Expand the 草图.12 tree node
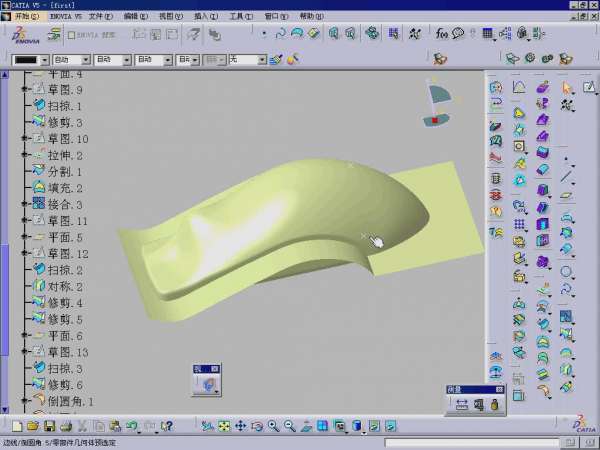The height and width of the screenshot is (450, 600). point(25,254)
